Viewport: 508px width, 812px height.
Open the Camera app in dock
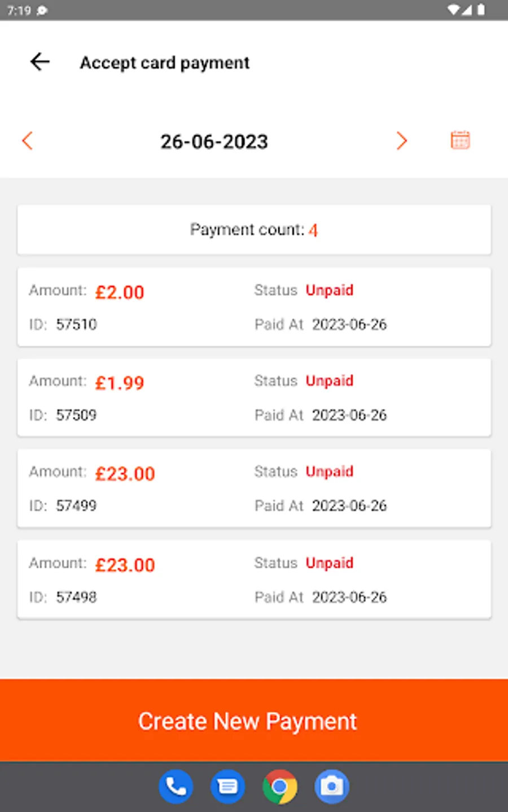(332, 787)
